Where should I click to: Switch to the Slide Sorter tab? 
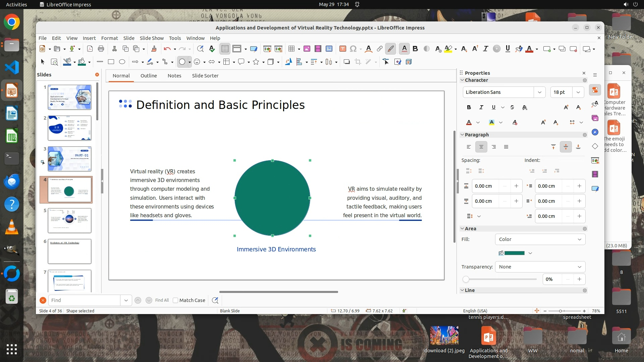coord(205,76)
